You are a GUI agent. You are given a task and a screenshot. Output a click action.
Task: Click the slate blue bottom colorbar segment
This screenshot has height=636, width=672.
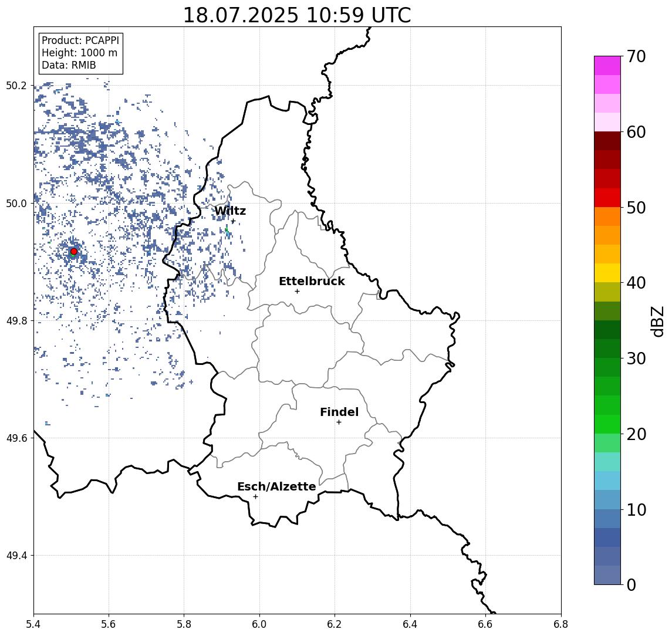pyautogui.click(x=607, y=575)
